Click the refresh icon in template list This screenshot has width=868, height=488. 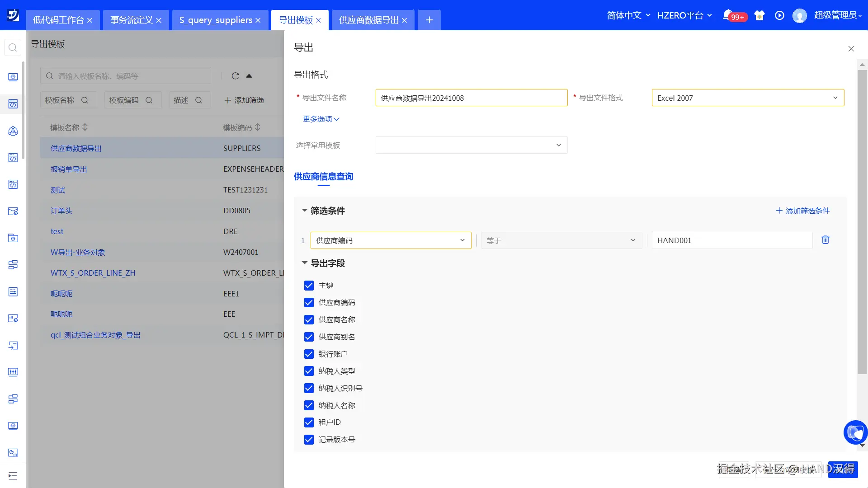(235, 76)
